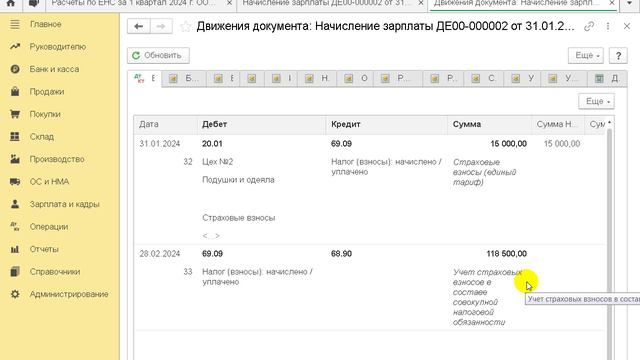Select the date 31.01.2024 cell
The width and height of the screenshot is (640, 360).
tap(160, 144)
